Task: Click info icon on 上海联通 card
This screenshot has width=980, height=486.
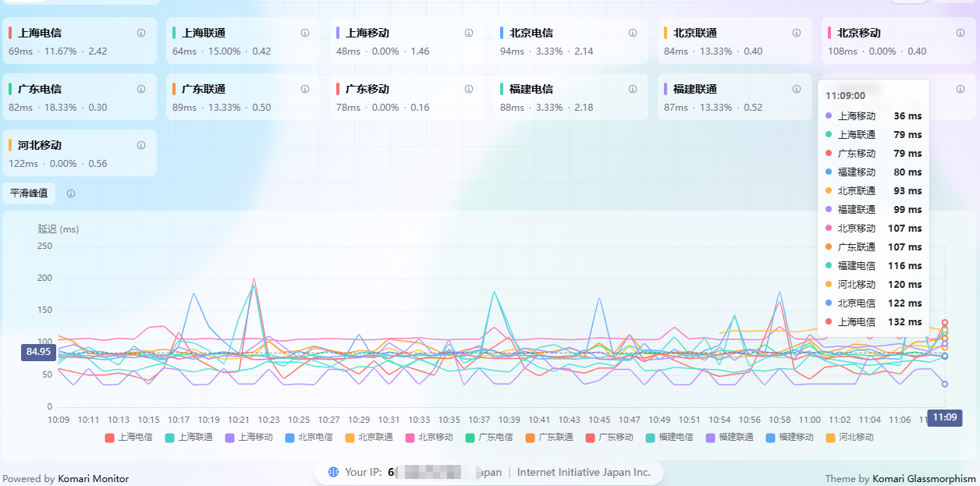Action: pos(305,33)
